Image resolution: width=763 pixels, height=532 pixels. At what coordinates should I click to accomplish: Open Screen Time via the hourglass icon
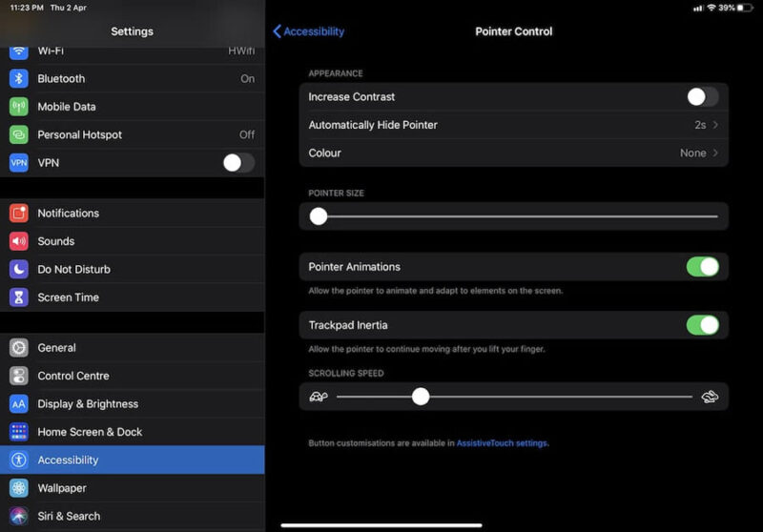(19, 297)
